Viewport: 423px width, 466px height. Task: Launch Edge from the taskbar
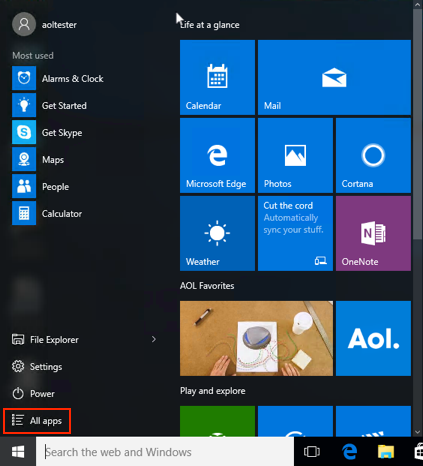coord(350,452)
